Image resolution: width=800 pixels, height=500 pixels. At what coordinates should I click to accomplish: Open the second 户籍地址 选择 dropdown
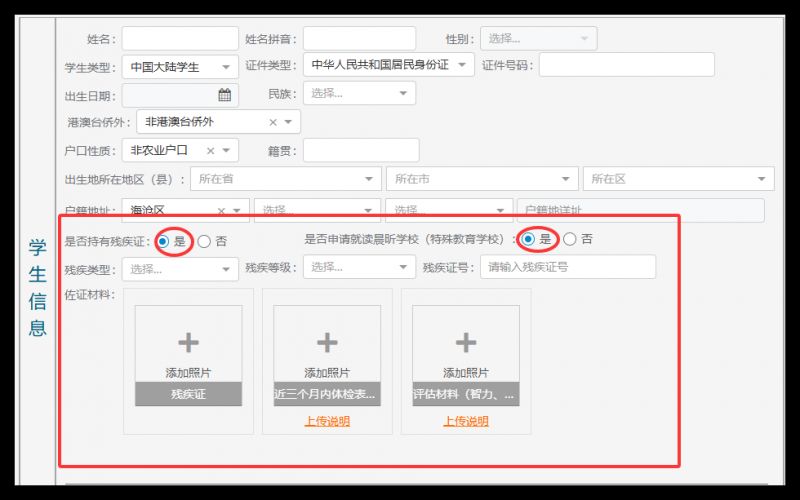pyautogui.click(x=317, y=210)
